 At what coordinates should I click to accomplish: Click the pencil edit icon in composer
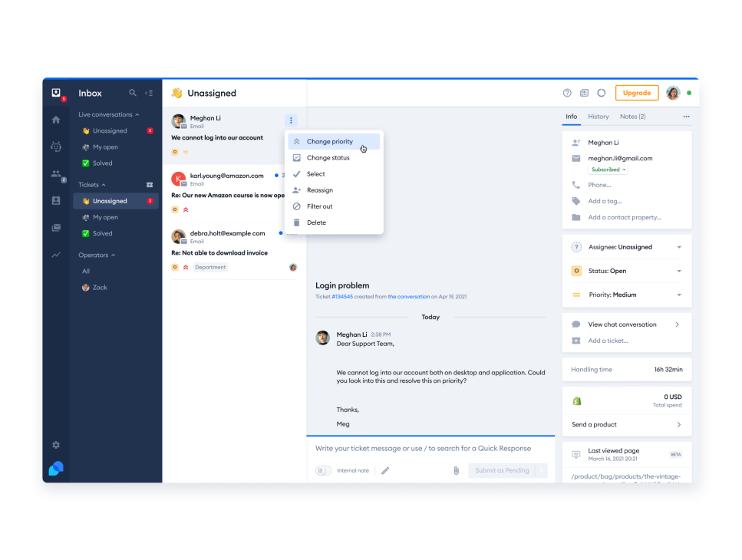click(x=385, y=470)
